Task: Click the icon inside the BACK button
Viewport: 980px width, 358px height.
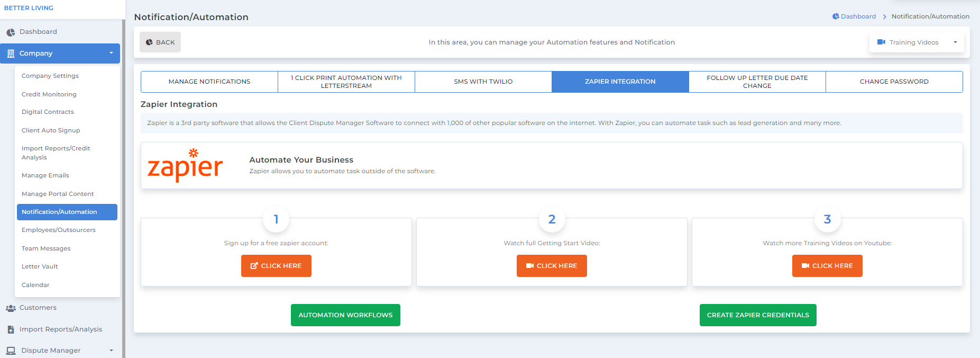Action: [149, 42]
